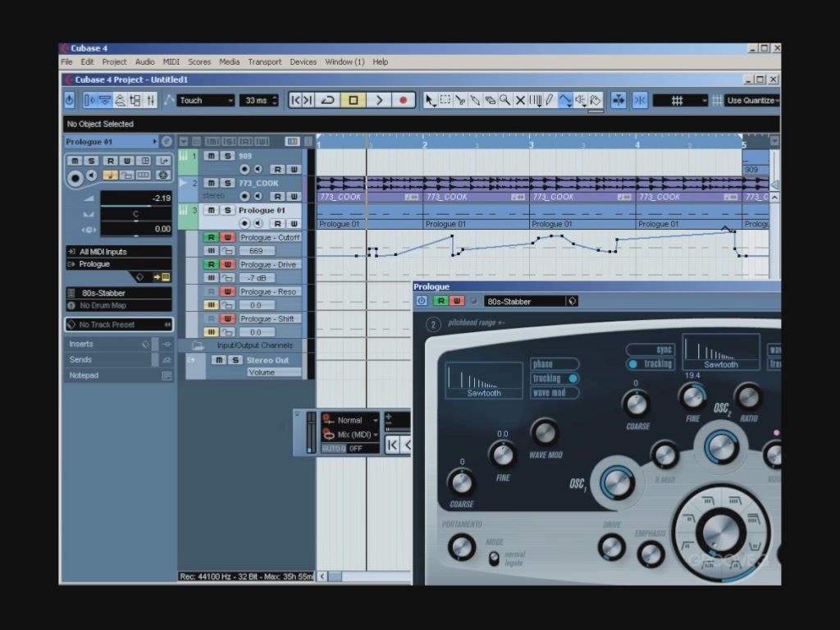Select the Zoom magnifier tool
The height and width of the screenshot is (630, 840).
(x=504, y=100)
